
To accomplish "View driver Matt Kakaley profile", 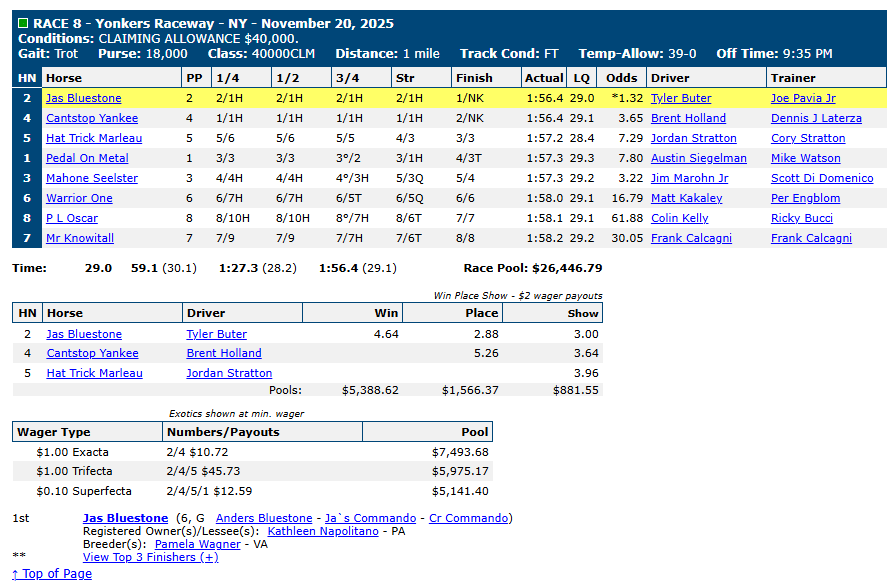I will [x=686, y=198].
